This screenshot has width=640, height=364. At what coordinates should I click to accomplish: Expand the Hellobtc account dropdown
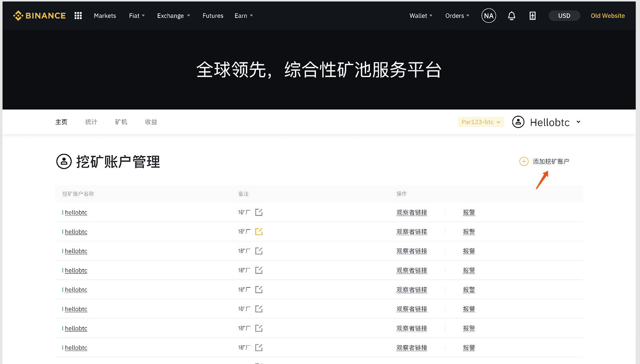[578, 122]
